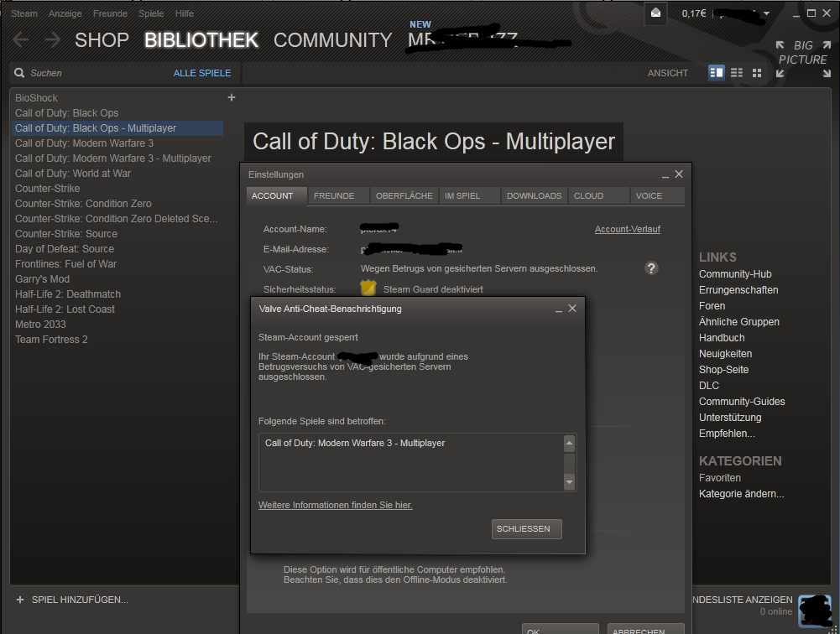Switch to the ACCOUNT settings tab

coord(276,196)
